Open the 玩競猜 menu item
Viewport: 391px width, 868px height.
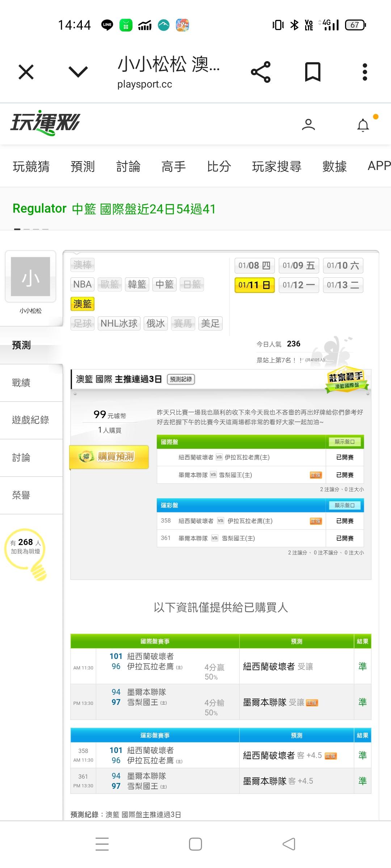tap(31, 166)
